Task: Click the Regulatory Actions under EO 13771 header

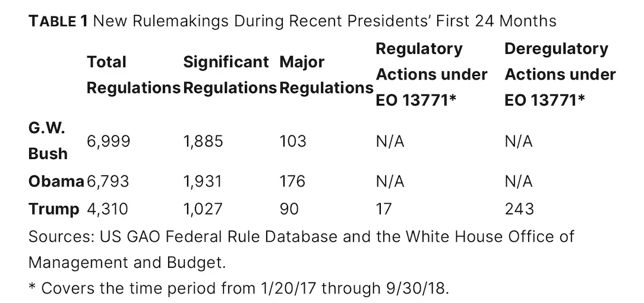Action: 431,74
